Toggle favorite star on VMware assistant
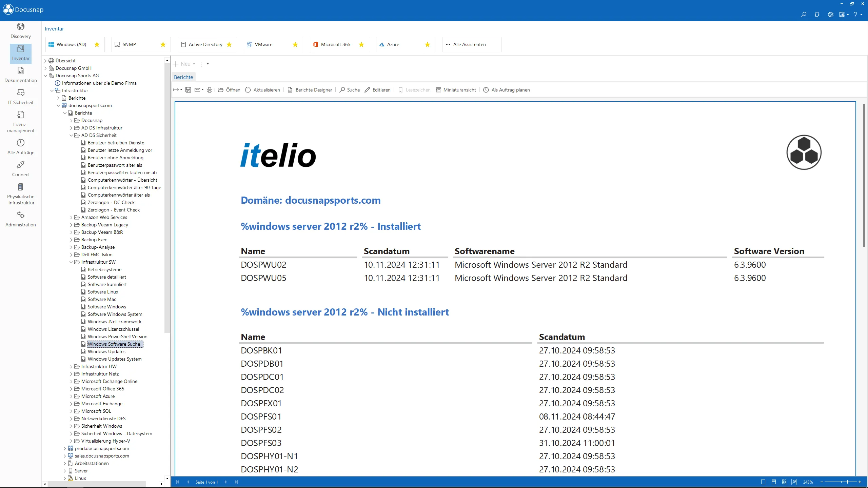Screen dimensions: 868x488 pyautogui.click(x=295, y=44)
